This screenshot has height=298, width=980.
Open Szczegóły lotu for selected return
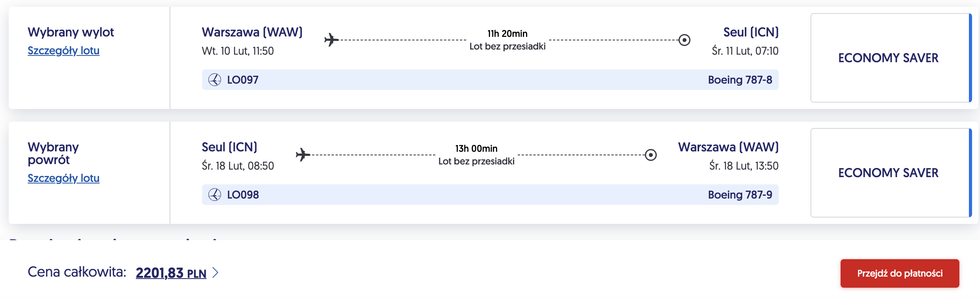click(x=63, y=178)
